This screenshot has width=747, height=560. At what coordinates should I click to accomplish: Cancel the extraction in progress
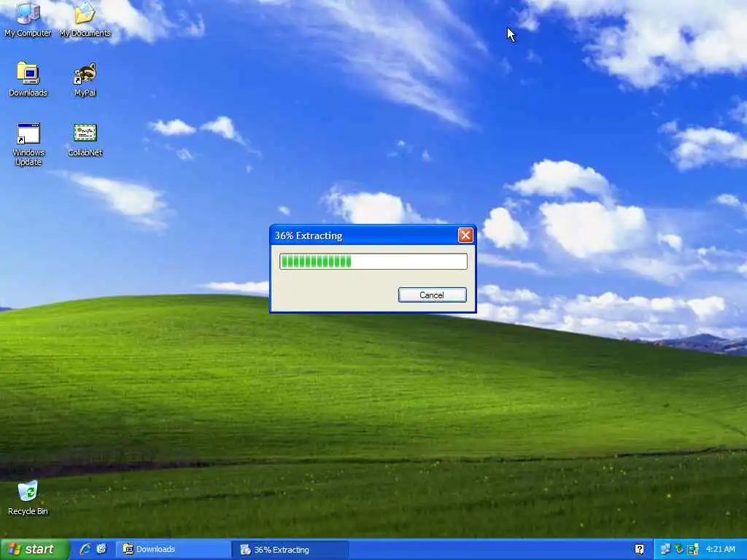pos(432,295)
